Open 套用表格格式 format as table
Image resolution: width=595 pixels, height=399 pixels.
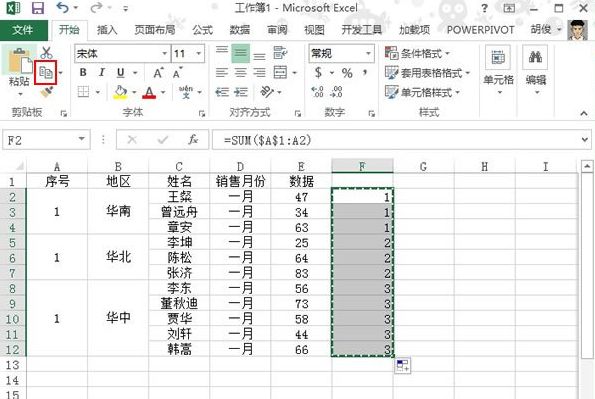click(x=428, y=73)
